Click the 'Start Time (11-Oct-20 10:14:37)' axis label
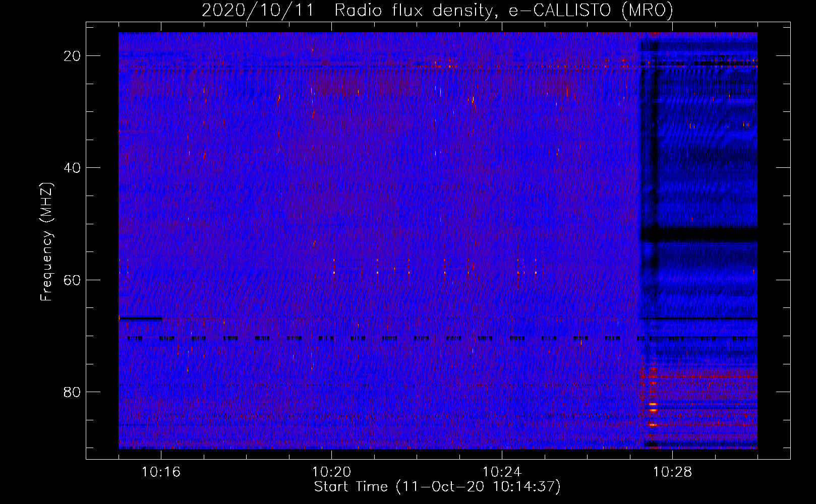The image size is (816, 504). click(437, 487)
